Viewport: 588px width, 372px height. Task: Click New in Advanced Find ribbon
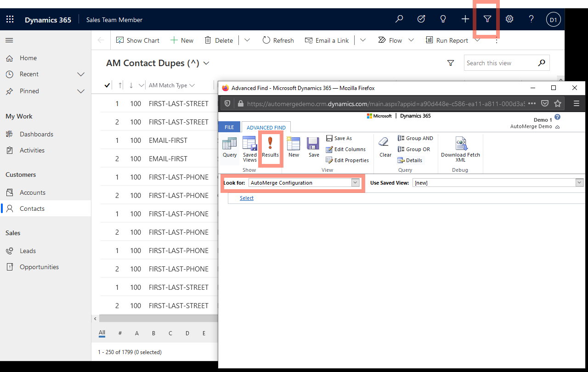pyautogui.click(x=294, y=147)
